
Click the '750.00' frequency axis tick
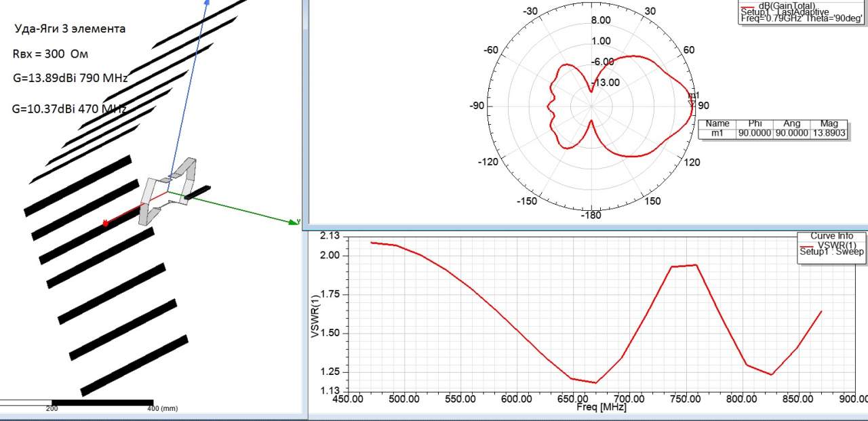coord(686,399)
